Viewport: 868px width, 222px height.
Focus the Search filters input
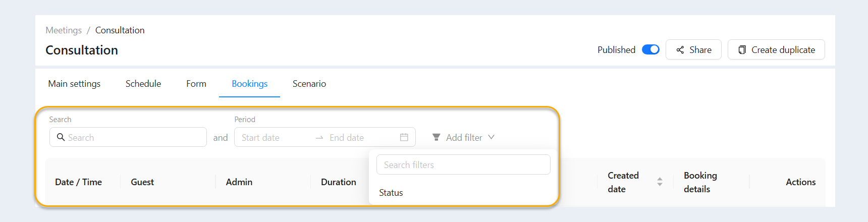pos(463,164)
